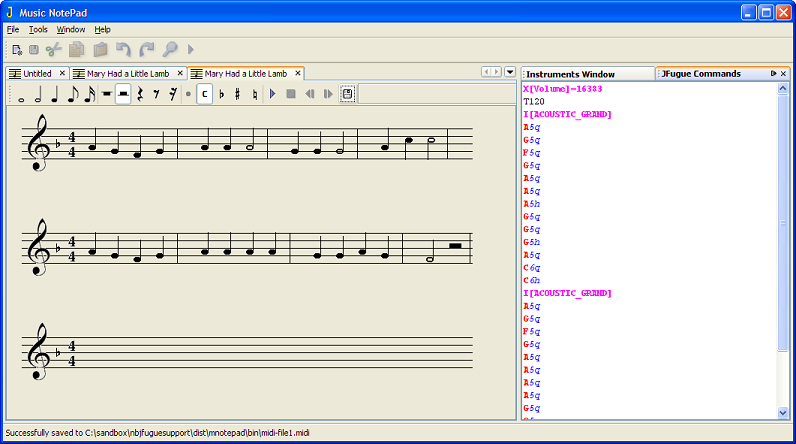
Task: Click the Save icon in main toolbar
Action: tap(34, 50)
